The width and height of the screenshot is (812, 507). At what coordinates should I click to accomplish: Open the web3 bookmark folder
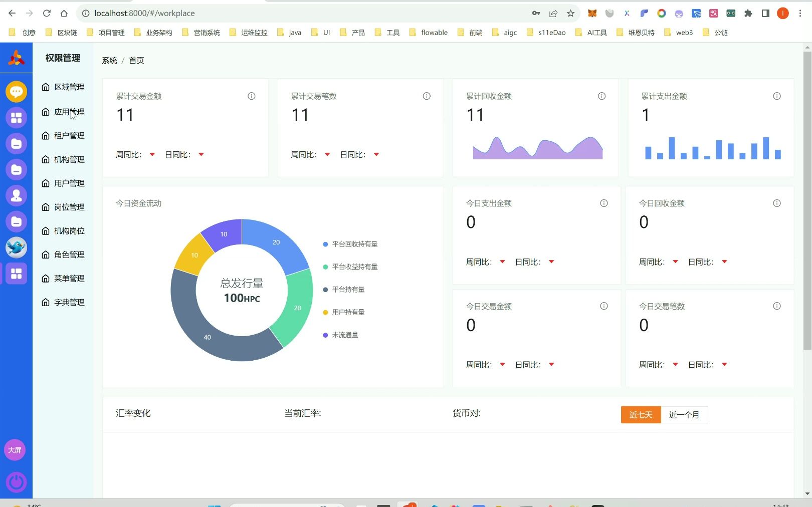click(x=678, y=33)
